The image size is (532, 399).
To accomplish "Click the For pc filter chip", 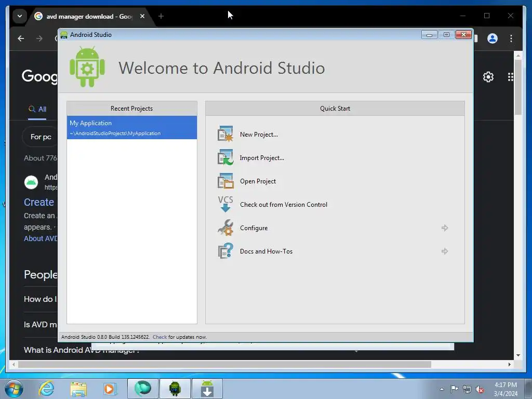I will click(x=41, y=137).
